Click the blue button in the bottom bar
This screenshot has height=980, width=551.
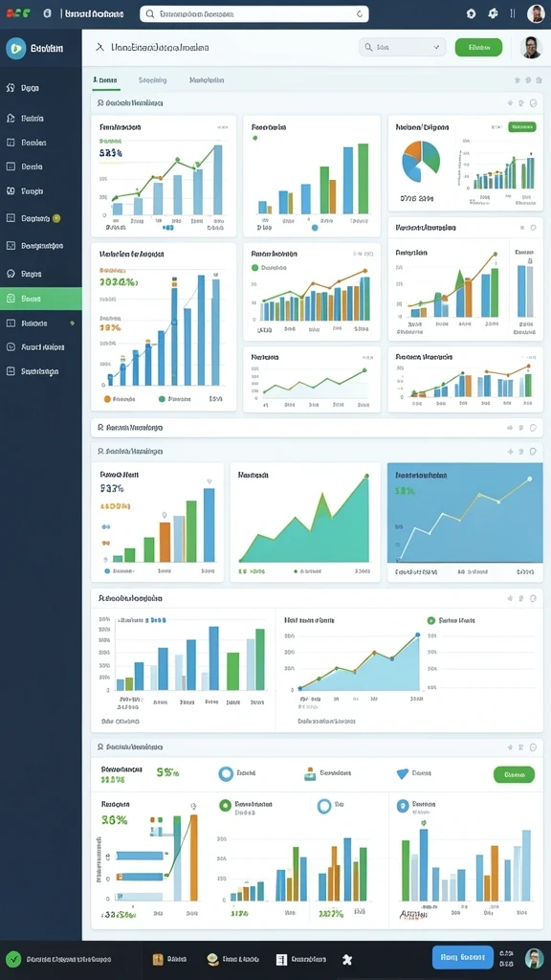(462, 957)
